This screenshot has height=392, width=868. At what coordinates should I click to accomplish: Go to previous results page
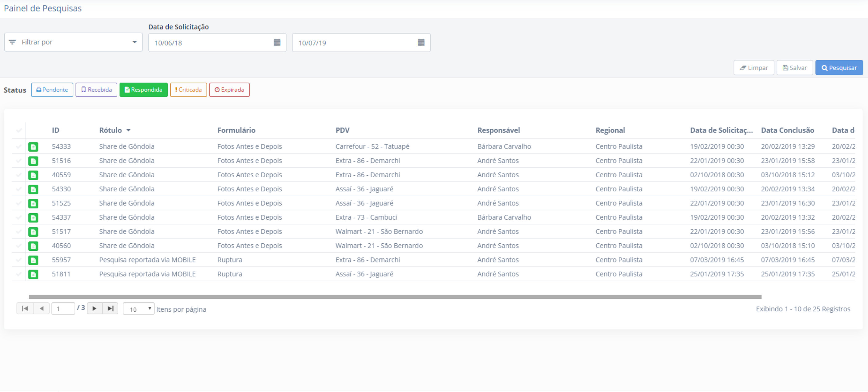pos(42,309)
